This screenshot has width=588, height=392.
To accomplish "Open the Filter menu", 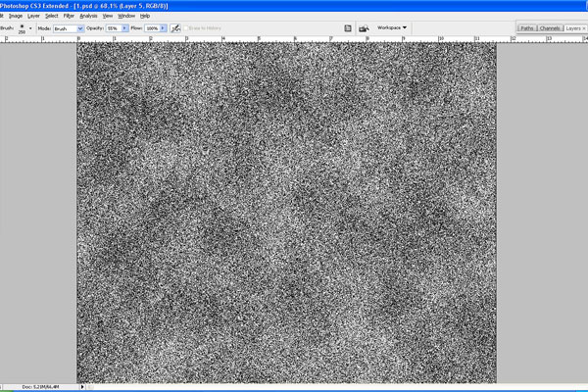I will (70, 16).
